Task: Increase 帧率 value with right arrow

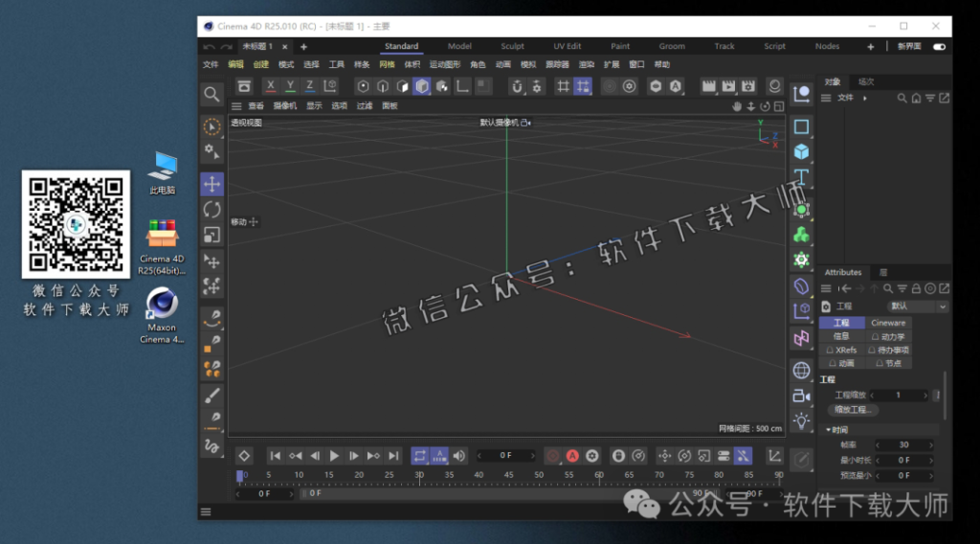Action: click(930, 445)
